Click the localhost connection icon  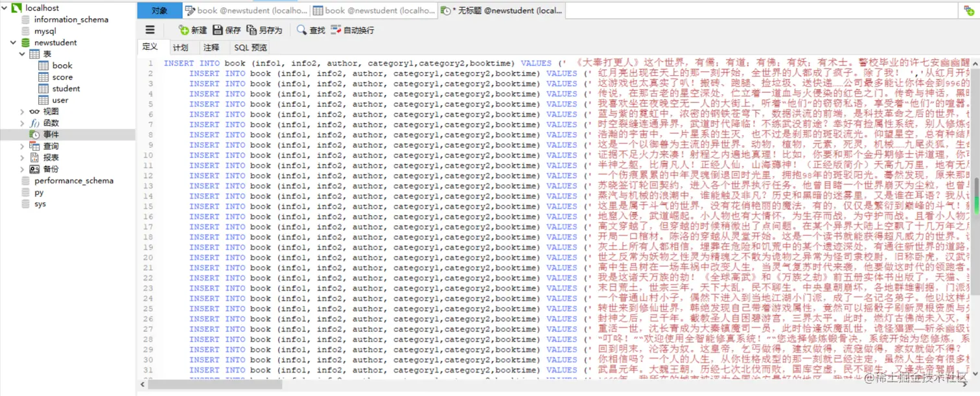(17, 8)
